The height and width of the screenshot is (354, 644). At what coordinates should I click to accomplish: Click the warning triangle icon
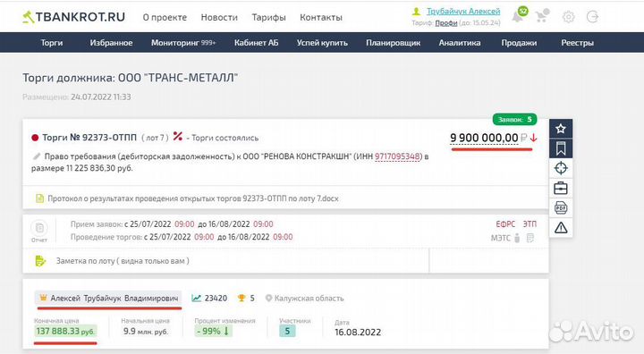561,228
